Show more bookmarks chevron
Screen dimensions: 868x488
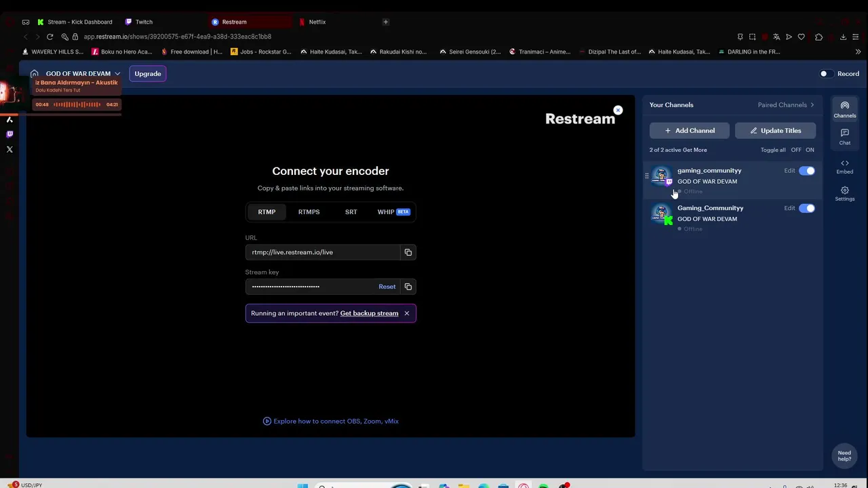tap(858, 52)
